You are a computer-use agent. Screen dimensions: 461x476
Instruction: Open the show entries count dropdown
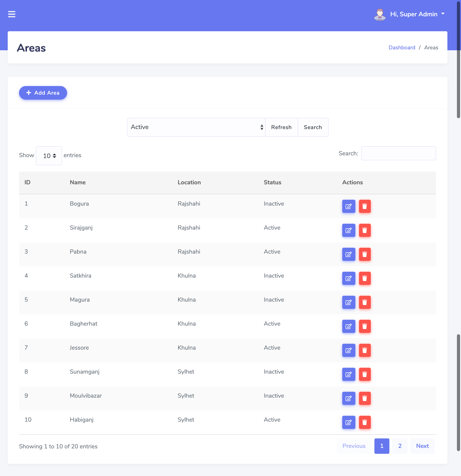pyautogui.click(x=49, y=156)
